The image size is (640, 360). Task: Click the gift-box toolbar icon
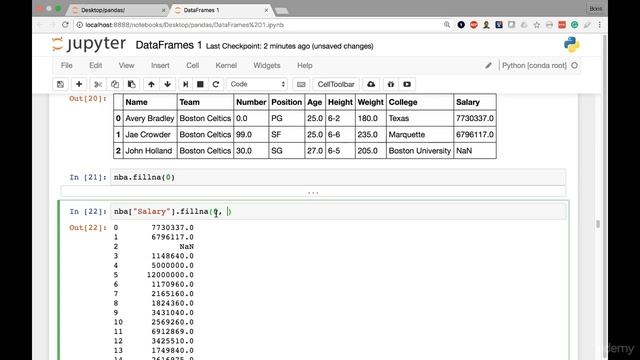(391, 84)
